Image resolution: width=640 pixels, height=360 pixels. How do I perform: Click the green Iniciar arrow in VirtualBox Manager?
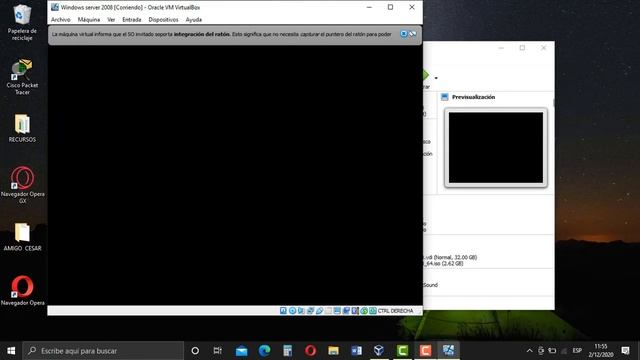pyautogui.click(x=426, y=75)
